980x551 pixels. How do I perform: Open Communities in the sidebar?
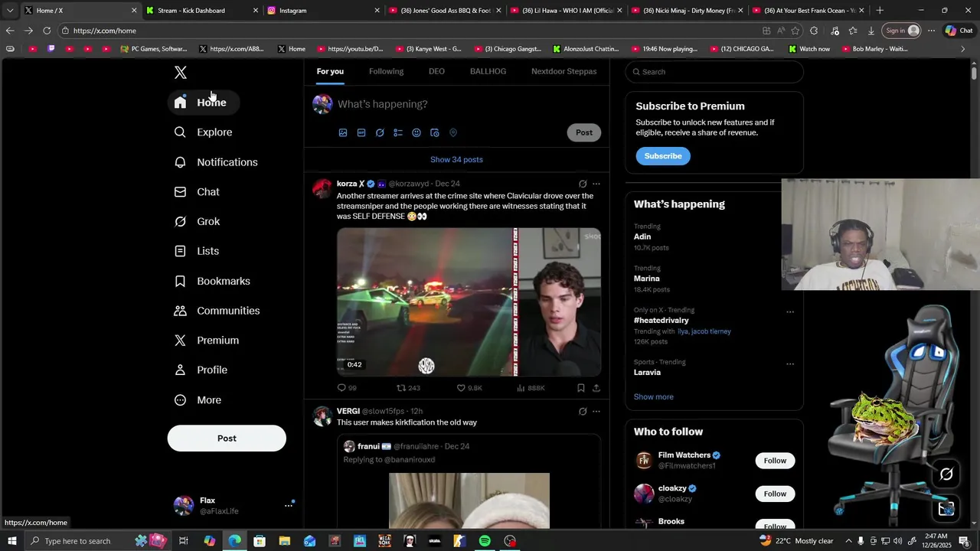point(217,311)
